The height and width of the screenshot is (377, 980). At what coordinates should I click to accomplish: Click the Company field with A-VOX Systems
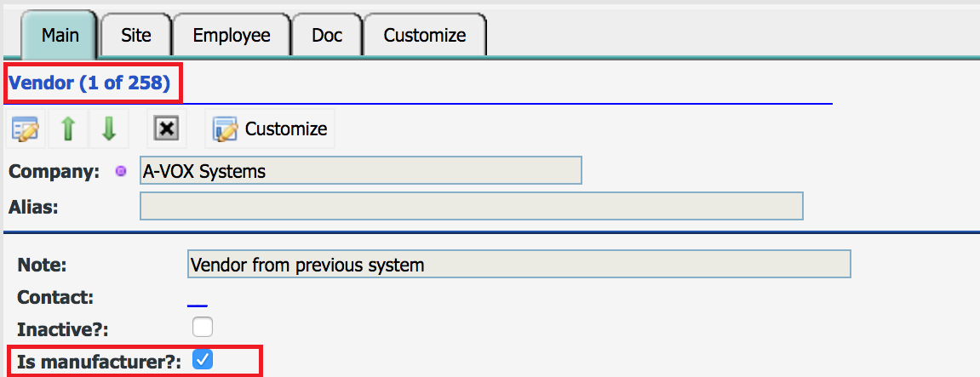[x=361, y=171]
